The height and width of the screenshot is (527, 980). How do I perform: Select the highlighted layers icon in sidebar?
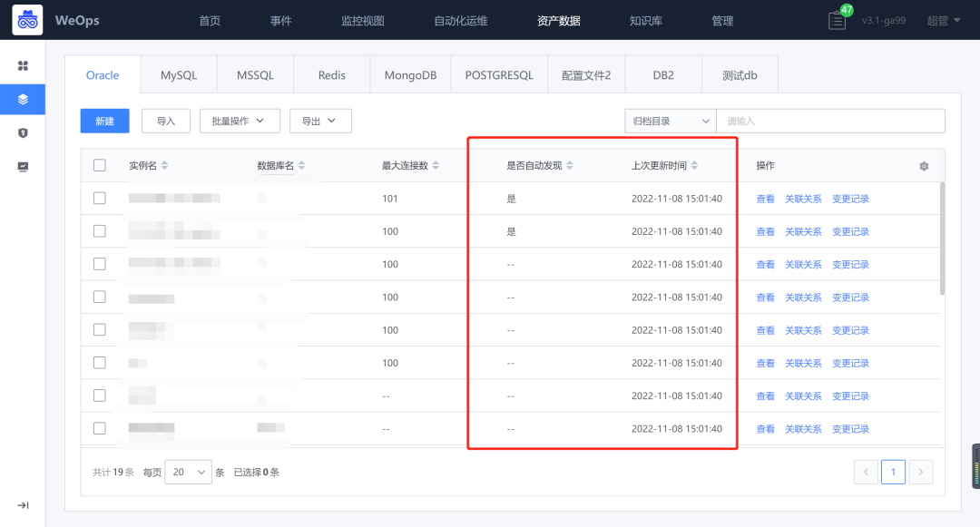point(23,100)
